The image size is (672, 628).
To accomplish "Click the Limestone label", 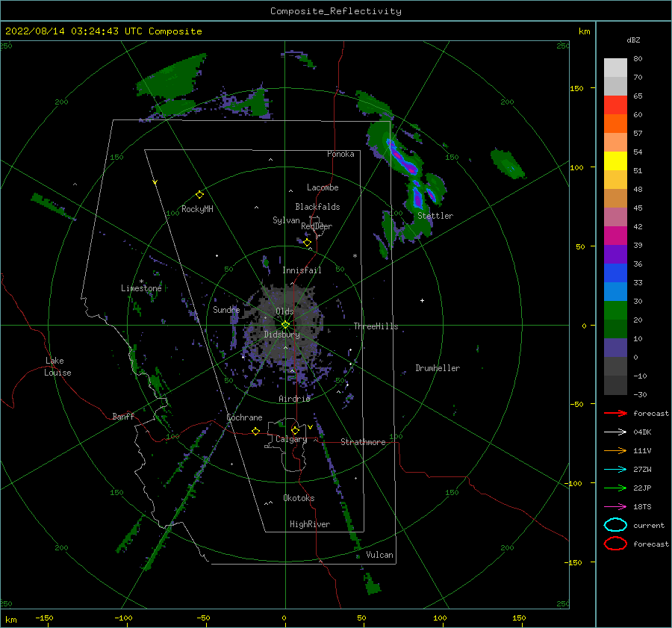I will 141,288.
